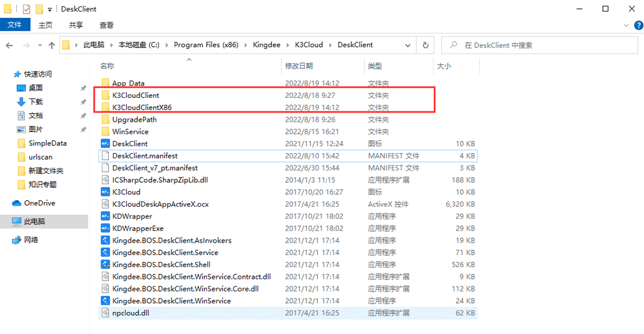Click the Help question mark icon
This screenshot has width=644, height=334.
[637, 25]
